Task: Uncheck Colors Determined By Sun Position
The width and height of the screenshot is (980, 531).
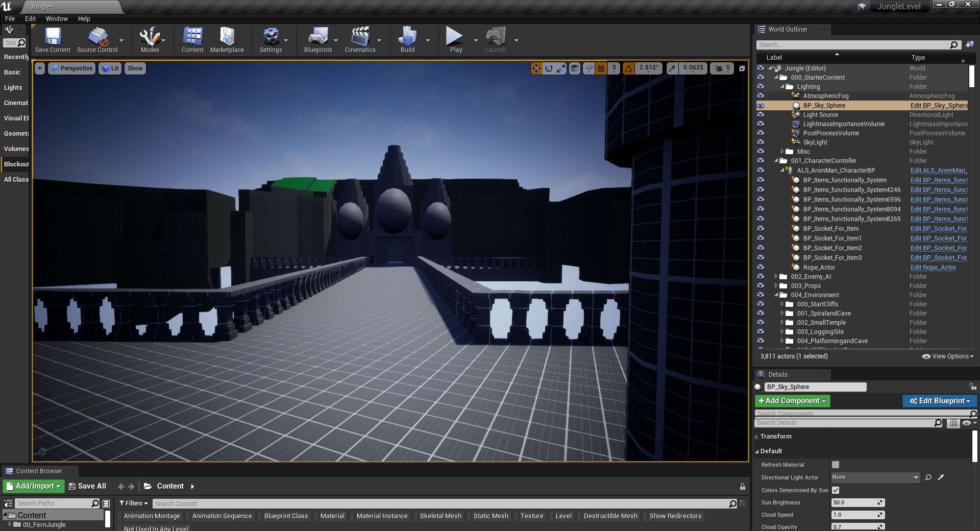Action: click(x=836, y=490)
